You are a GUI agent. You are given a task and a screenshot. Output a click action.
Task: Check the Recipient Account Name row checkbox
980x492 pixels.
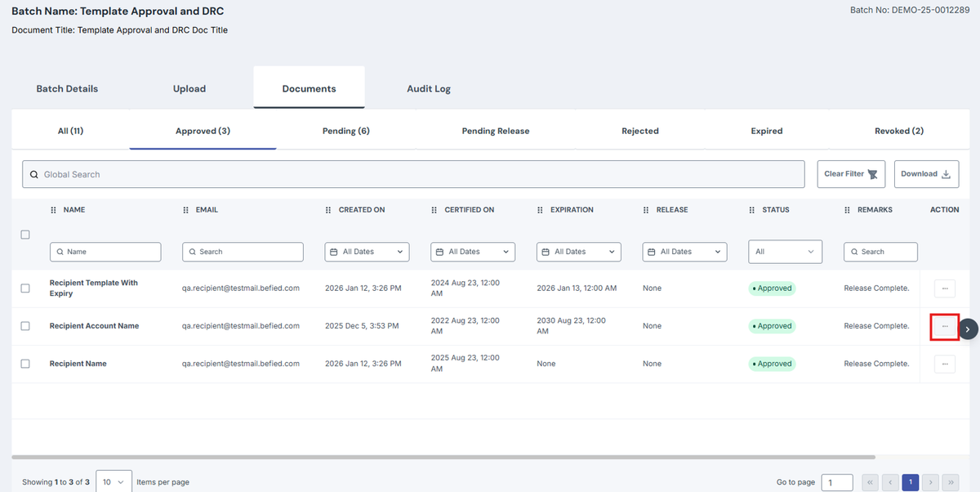(x=25, y=326)
